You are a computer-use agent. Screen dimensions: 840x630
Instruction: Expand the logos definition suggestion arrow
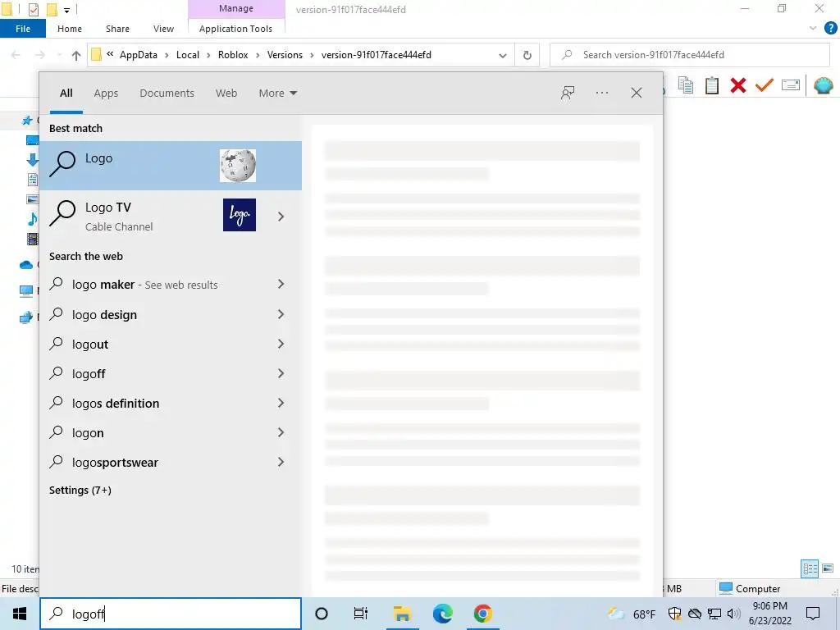[x=281, y=403]
